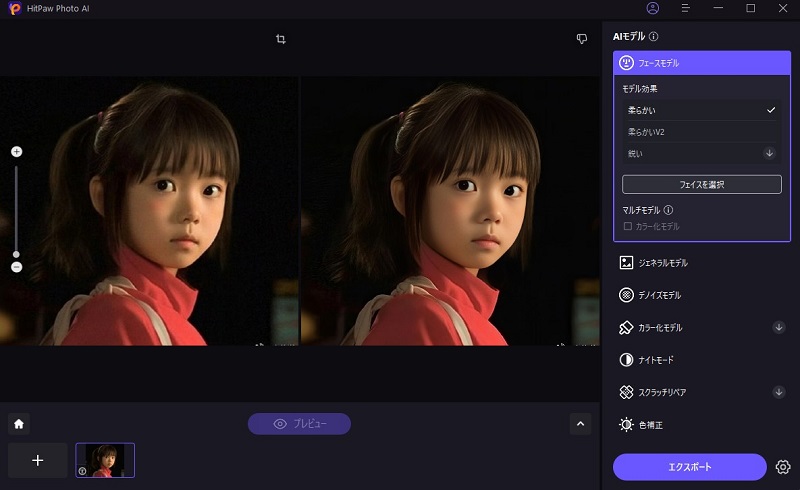The height and width of the screenshot is (490, 800).
Task: Select the フェースモデル header
Action: pyautogui.click(x=702, y=63)
